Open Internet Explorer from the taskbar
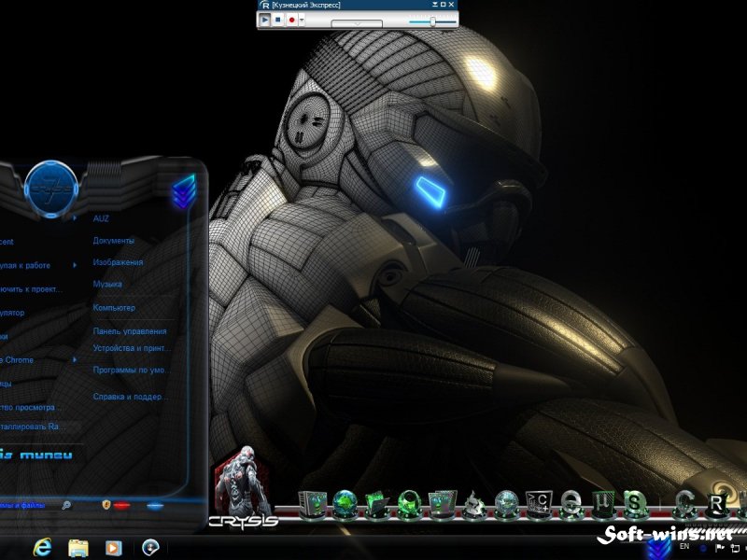747x560 pixels. (x=42, y=548)
